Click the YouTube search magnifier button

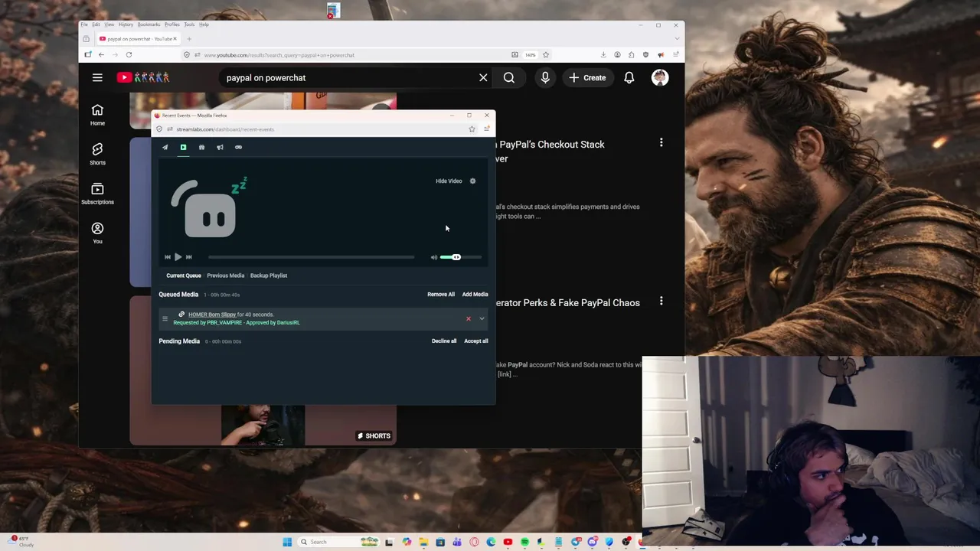point(509,77)
